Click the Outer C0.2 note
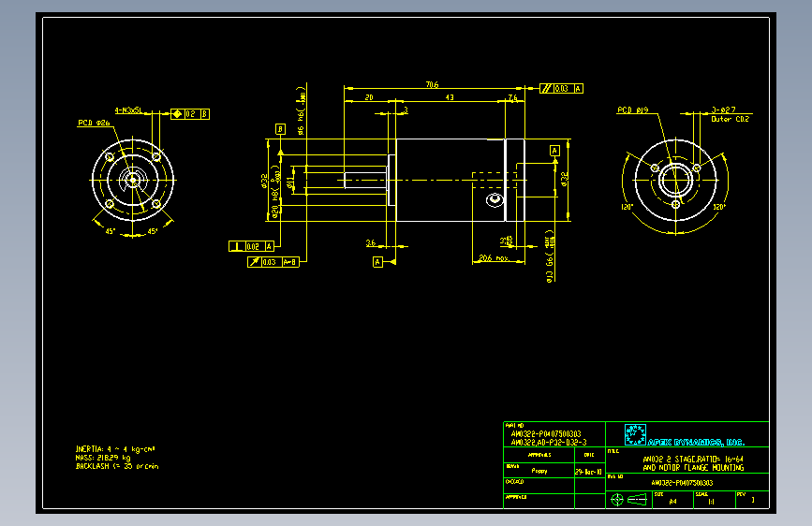Viewport: 812px width, 526px height. [730, 119]
